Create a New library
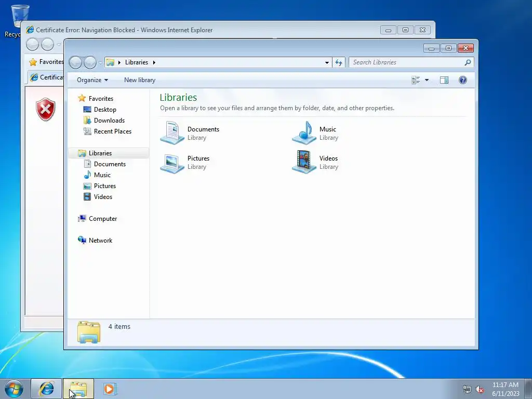 point(140,80)
